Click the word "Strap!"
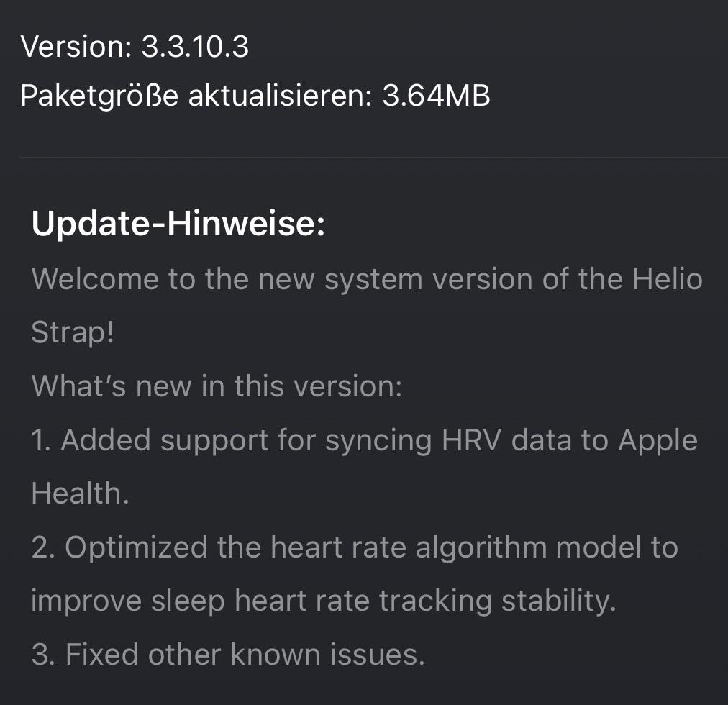This screenshot has width=728, height=705. pos(73,332)
